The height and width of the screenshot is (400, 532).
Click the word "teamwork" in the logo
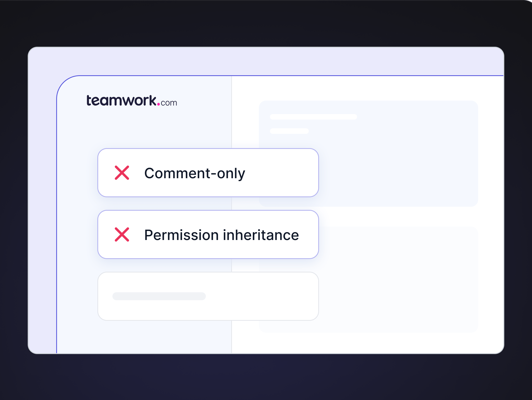[x=121, y=101]
